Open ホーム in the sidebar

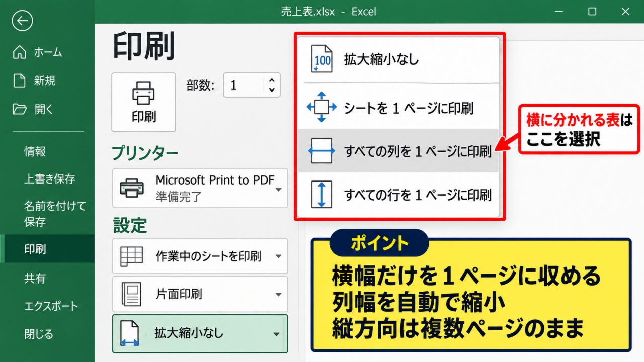pos(47,52)
